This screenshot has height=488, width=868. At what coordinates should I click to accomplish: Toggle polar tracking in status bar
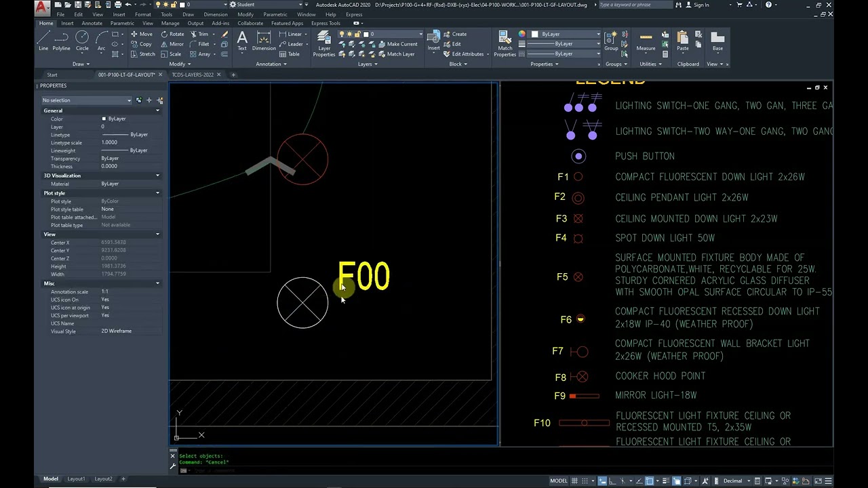pyautogui.click(x=622, y=481)
